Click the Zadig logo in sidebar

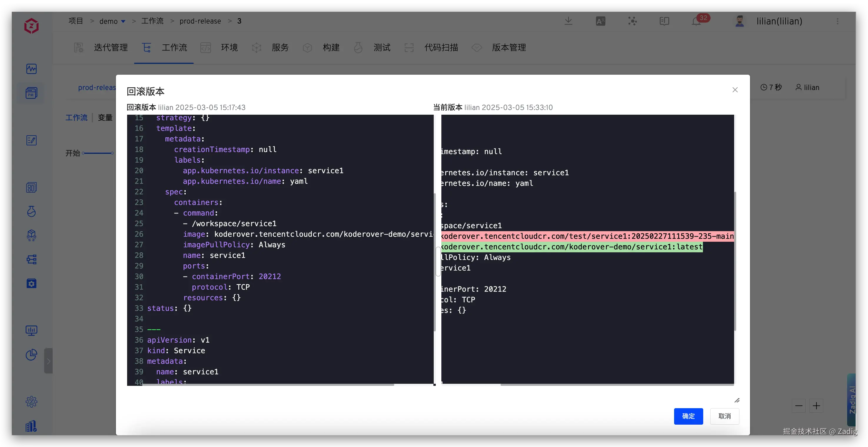tap(31, 26)
